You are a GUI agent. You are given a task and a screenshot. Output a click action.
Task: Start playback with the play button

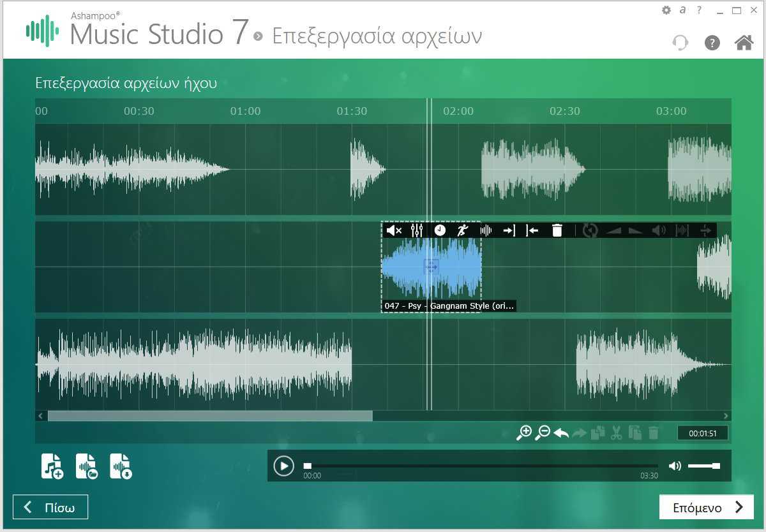283,466
